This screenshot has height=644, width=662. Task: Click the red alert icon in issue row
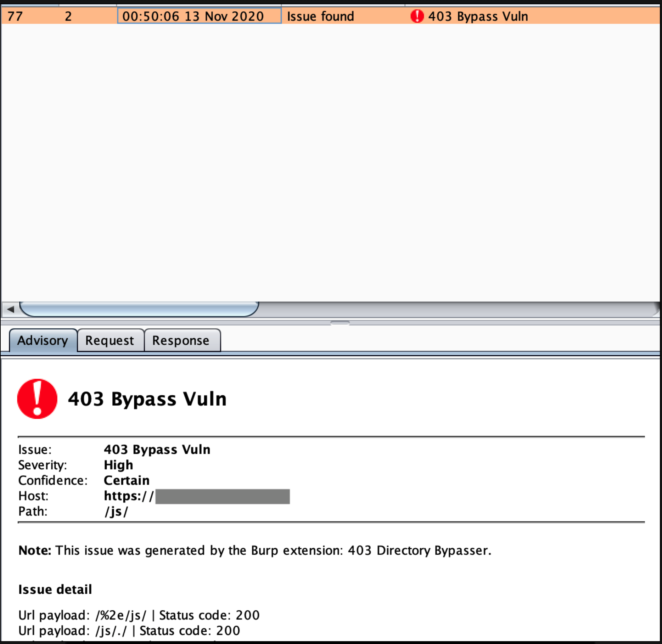point(417,16)
